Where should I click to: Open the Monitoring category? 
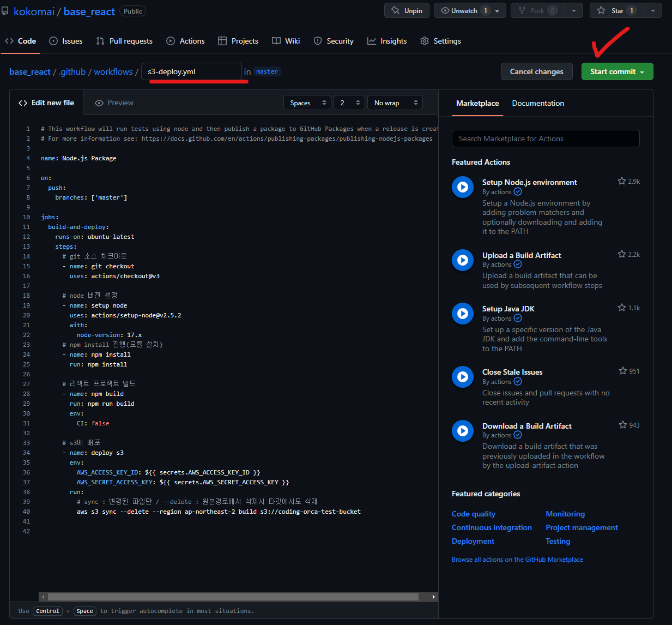(565, 514)
